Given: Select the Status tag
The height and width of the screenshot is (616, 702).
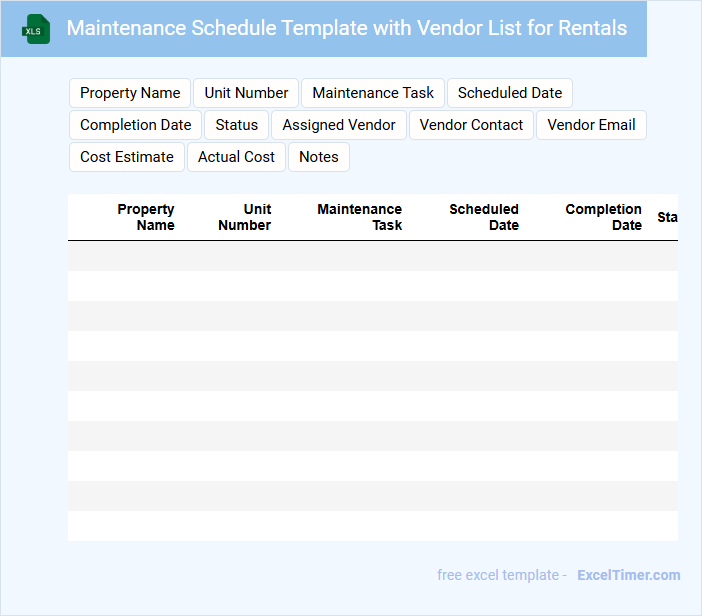Looking at the screenshot, I should pos(237,125).
